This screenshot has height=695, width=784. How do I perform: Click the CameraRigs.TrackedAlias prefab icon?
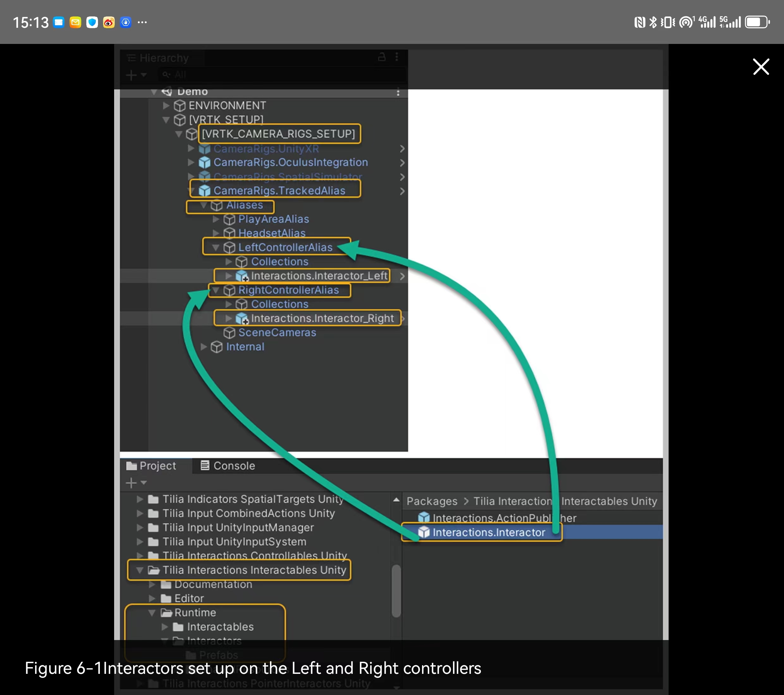205,190
